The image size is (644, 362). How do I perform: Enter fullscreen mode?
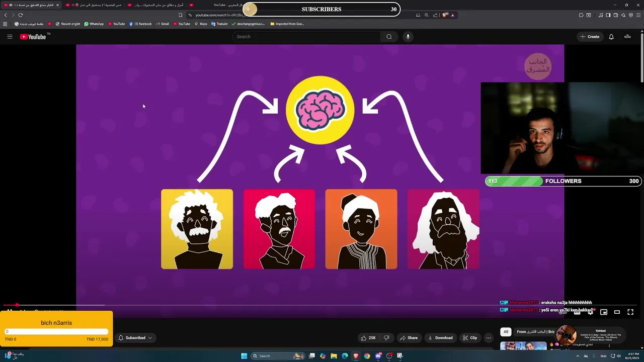click(x=630, y=312)
